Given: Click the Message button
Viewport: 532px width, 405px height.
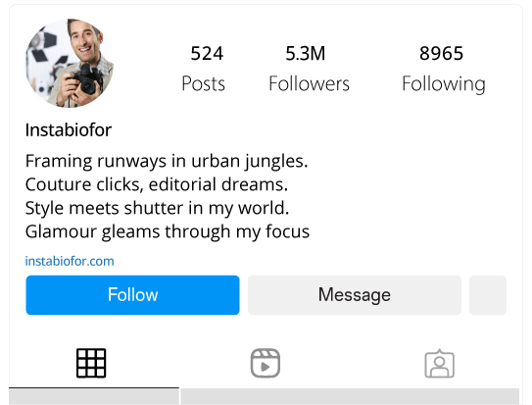Looking at the screenshot, I should [355, 294].
